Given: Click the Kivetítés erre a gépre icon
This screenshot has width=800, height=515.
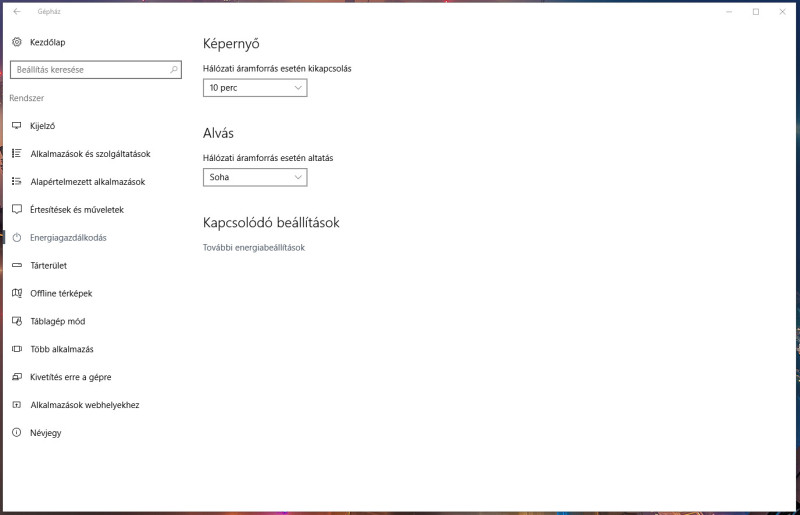Looking at the screenshot, I should point(17,377).
